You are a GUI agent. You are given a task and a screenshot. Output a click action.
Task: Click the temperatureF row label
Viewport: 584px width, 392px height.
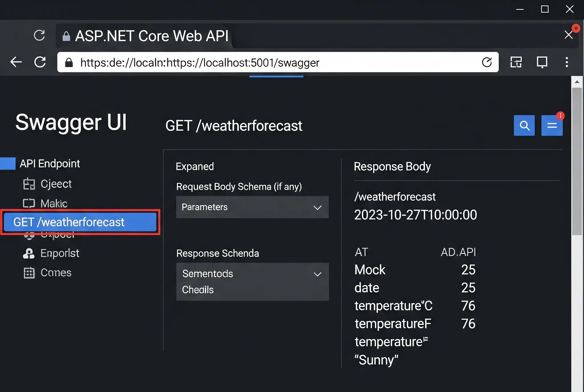(x=393, y=324)
